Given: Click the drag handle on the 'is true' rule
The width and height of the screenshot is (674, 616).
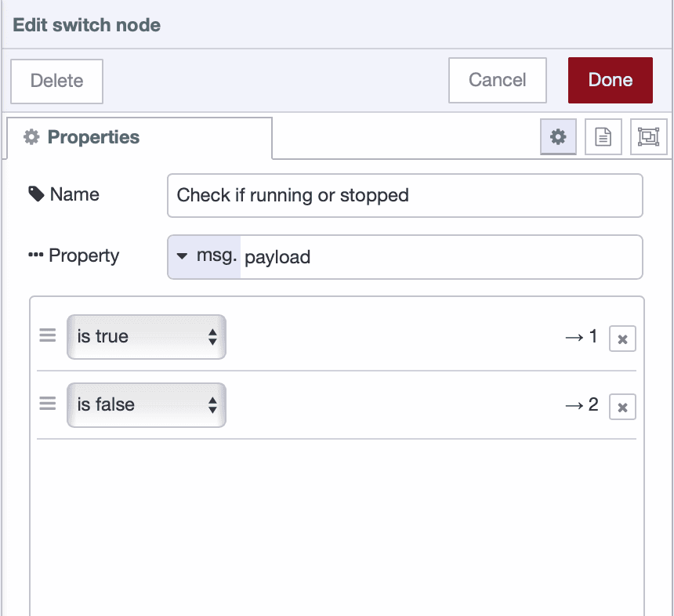Looking at the screenshot, I should tap(47, 335).
